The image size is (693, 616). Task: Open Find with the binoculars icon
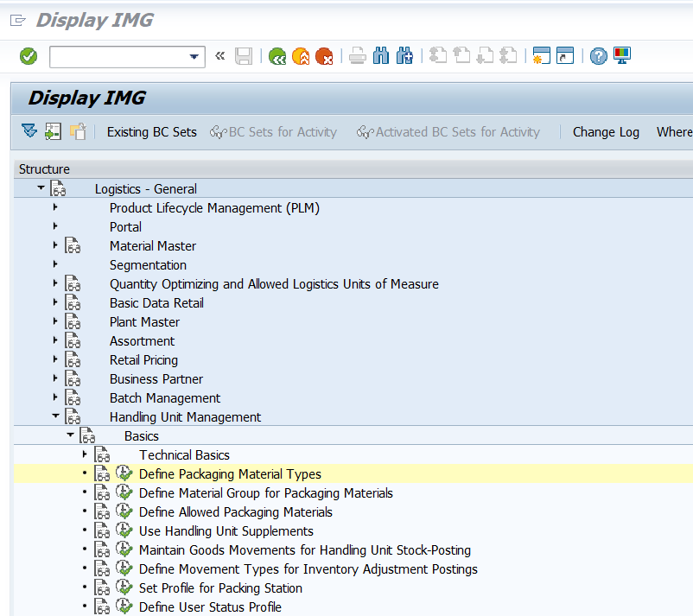[381, 56]
